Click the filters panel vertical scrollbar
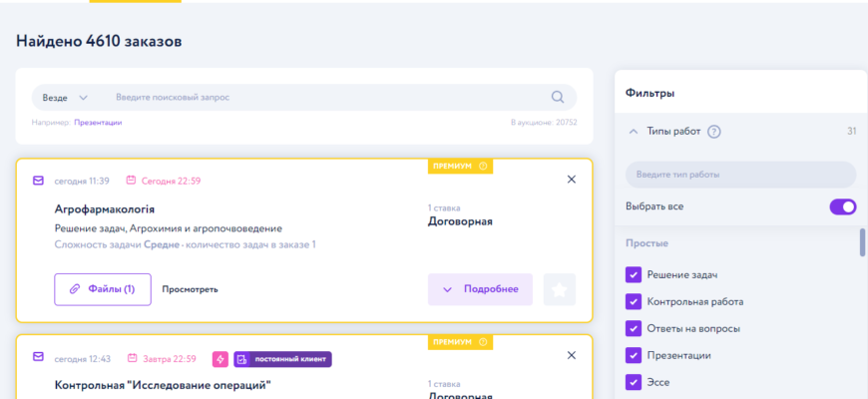868x399 pixels. 862,242
